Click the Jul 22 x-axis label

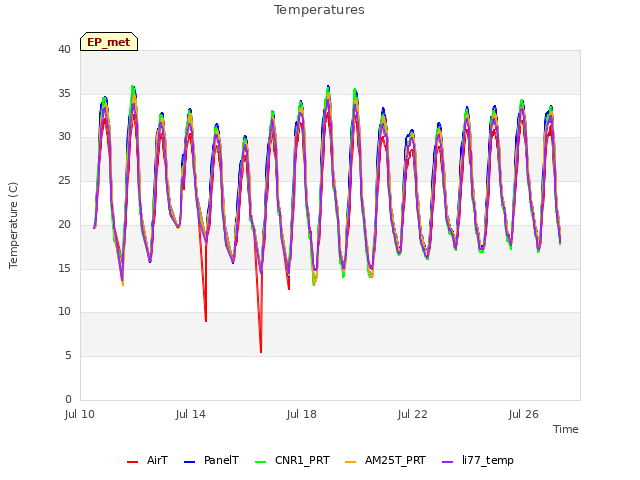(413, 414)
